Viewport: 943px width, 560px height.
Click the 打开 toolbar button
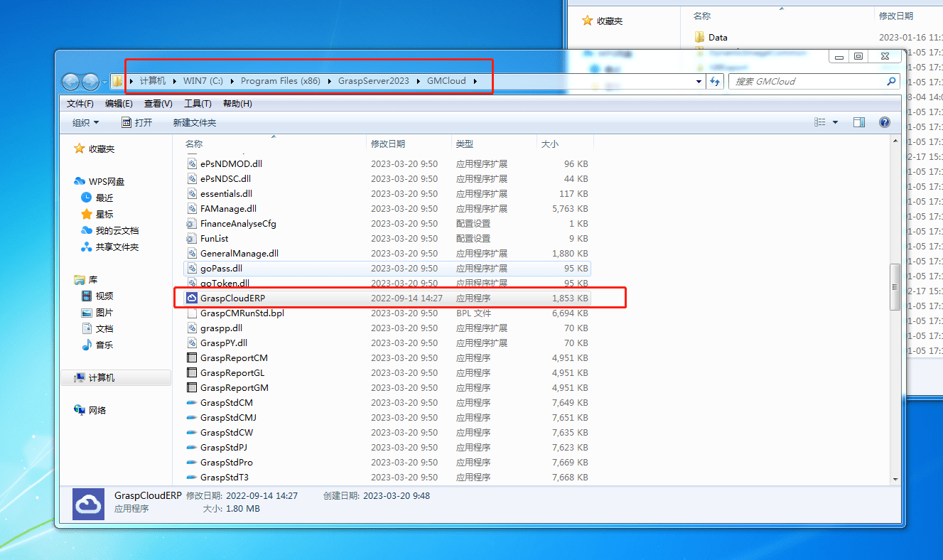pyautogui.click(x=137, y=122)
